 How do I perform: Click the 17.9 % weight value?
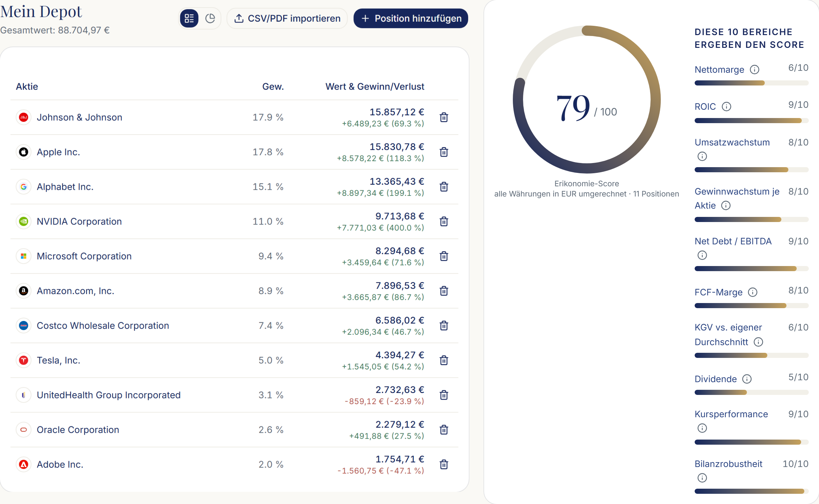(268, 117)
